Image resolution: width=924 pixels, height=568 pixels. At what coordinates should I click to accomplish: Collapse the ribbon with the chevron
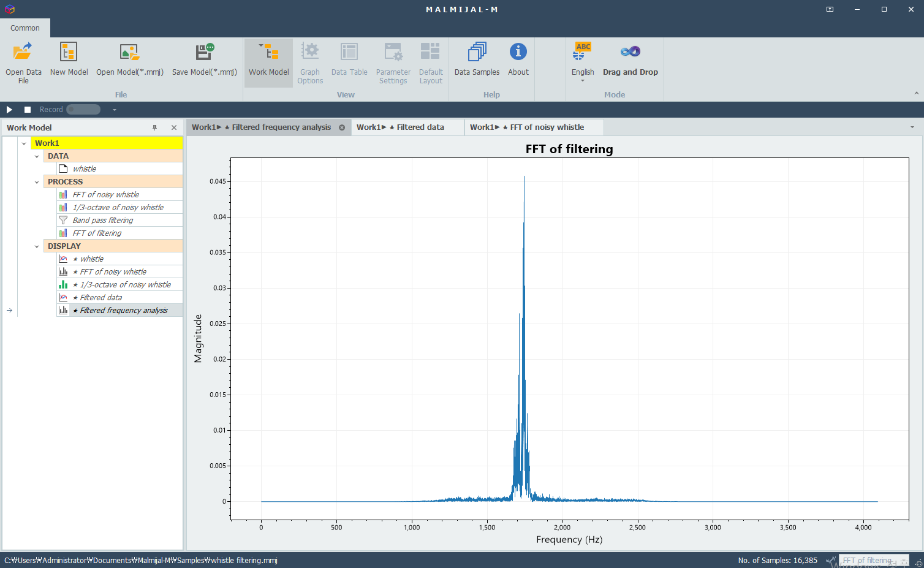pyautogui.click(x=917, y=93)
